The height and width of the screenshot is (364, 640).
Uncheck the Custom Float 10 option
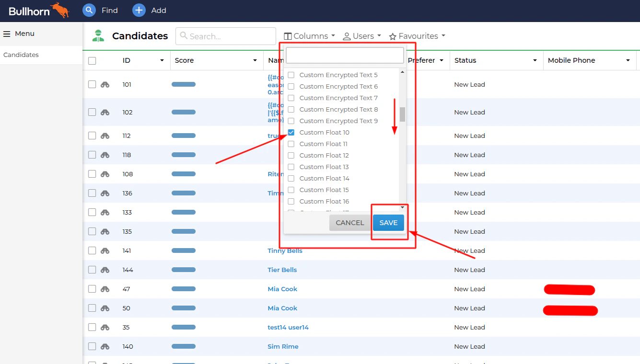click(291, 132)
